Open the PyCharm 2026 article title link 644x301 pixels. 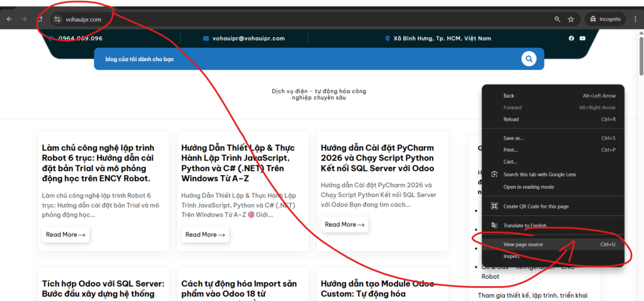pyautogui.click(x=377, y=160)
